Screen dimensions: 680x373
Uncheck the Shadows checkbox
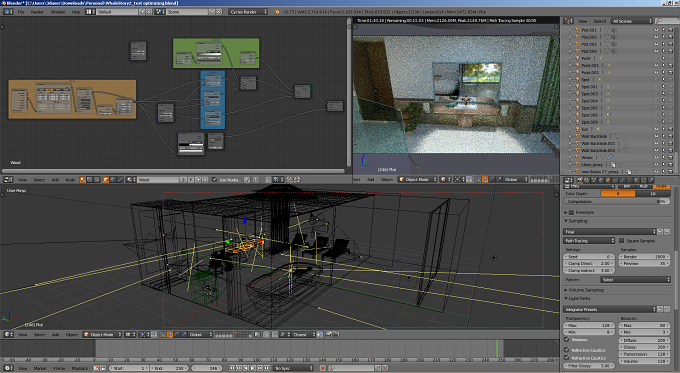pyautogui.click(x=567, y=340)
